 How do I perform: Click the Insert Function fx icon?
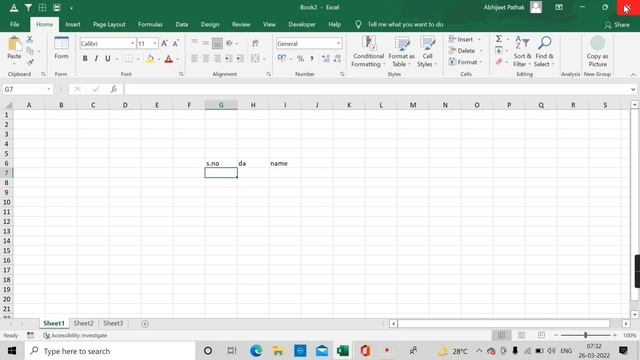pyautogui.click(x=114, y=89)
